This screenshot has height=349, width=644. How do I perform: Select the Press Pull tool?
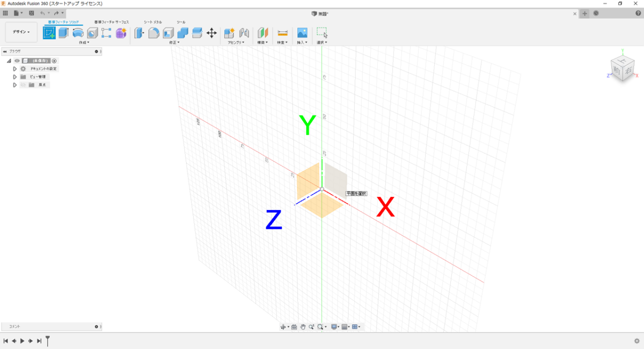tap(140, 33)
